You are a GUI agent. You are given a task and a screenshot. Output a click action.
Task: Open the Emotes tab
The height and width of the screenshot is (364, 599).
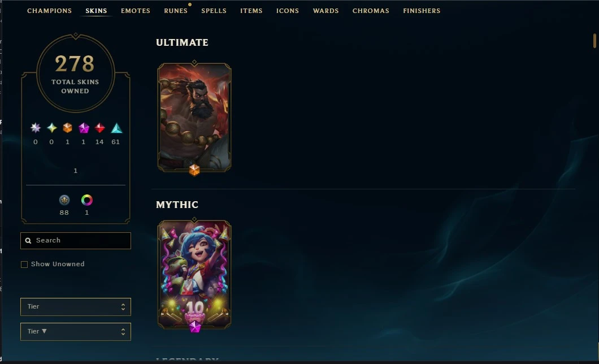(x=136, y=11)
